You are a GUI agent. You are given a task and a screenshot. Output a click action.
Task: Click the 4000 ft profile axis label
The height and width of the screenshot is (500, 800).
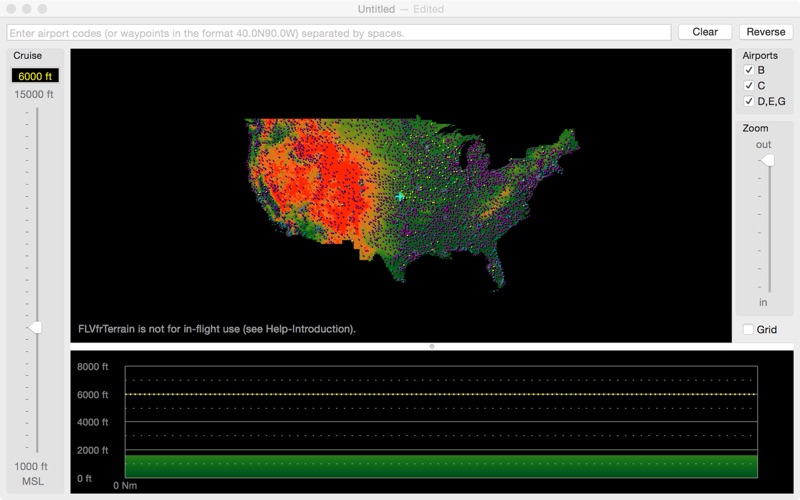[x=92, y=422]
